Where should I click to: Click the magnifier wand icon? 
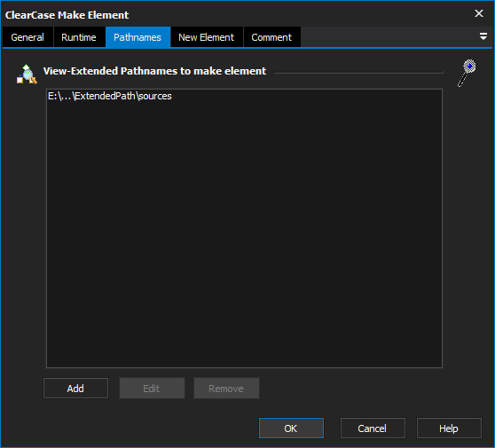pyautogui.click(x=467, y=73)
